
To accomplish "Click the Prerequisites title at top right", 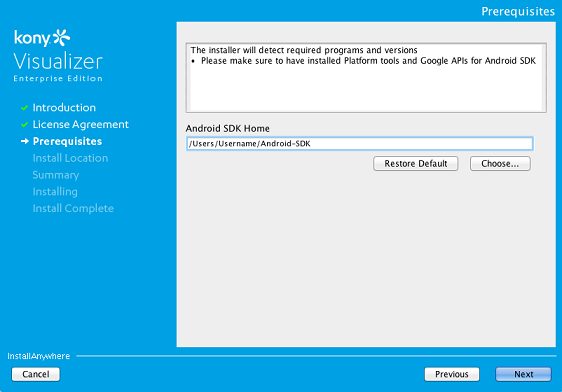I will (x=518, y=11).
